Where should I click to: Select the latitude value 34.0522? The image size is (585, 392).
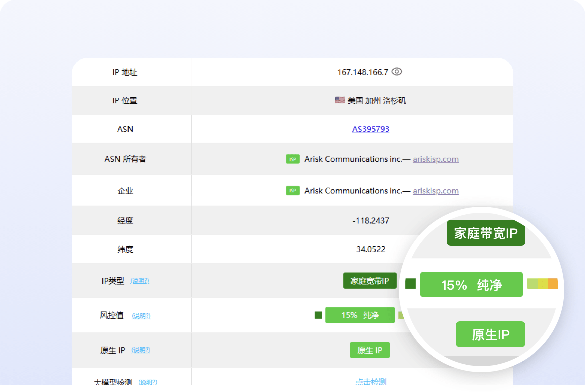click(x=371, y=249)
